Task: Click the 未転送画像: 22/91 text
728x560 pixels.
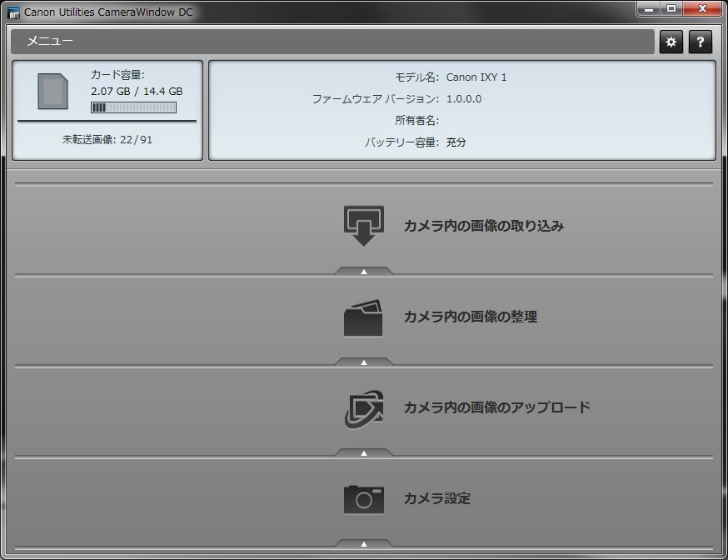Action: click(107, 139)
